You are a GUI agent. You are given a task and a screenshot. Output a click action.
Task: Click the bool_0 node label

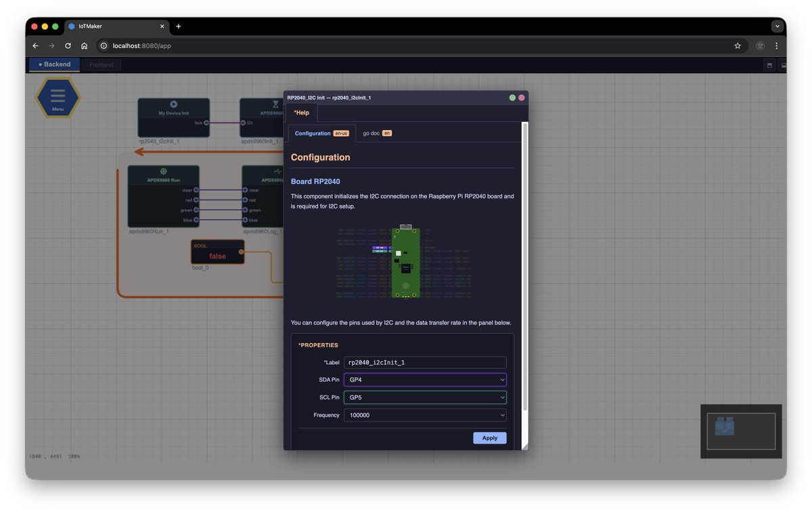pos(200,267)
